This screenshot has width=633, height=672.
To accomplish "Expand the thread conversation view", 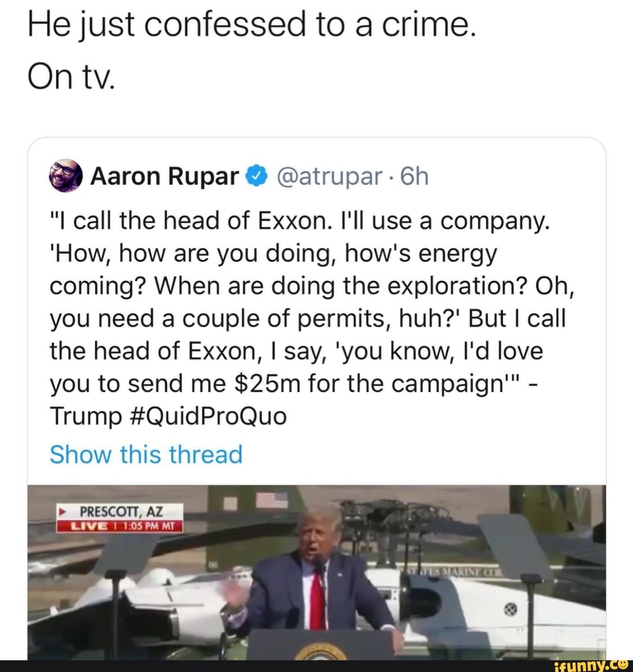I will (146, 454).
